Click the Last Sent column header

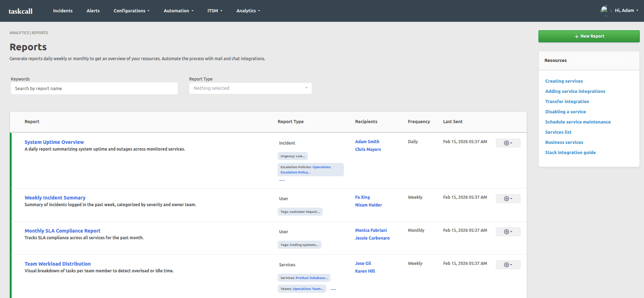453,121
